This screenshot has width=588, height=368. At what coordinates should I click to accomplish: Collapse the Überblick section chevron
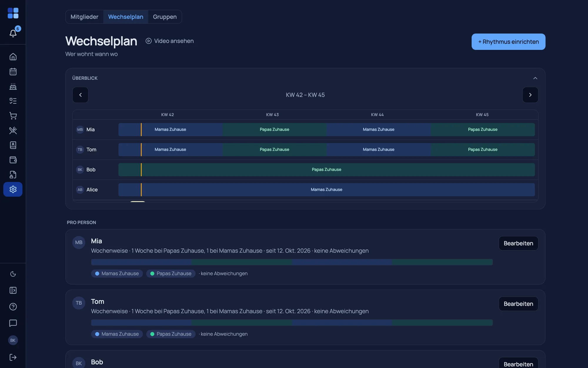coord(535,78)
